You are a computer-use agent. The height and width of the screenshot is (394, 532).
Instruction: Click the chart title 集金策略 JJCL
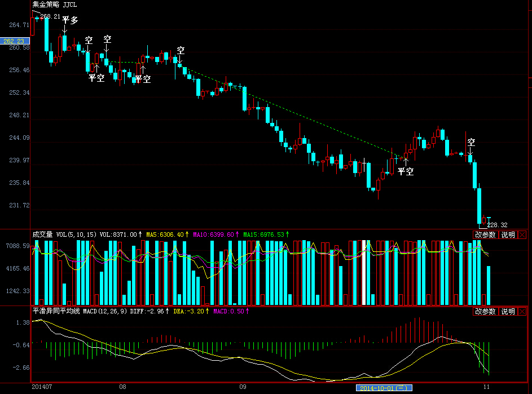(55, 5)
